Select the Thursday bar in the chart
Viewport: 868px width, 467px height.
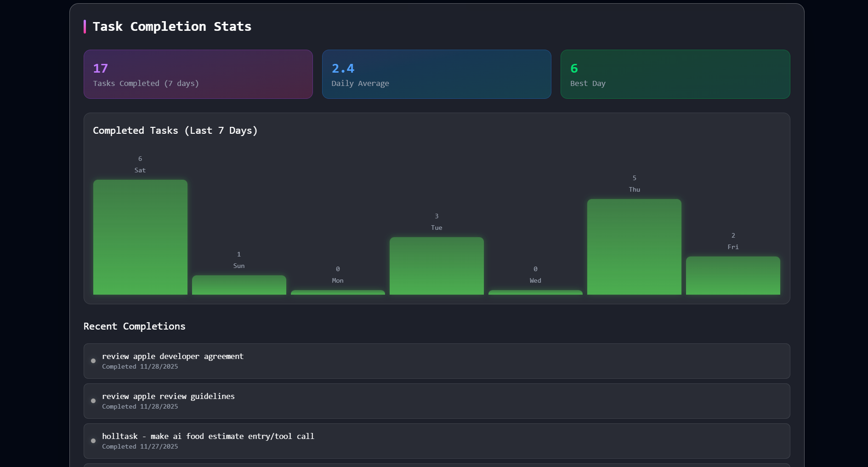[634, 246]
